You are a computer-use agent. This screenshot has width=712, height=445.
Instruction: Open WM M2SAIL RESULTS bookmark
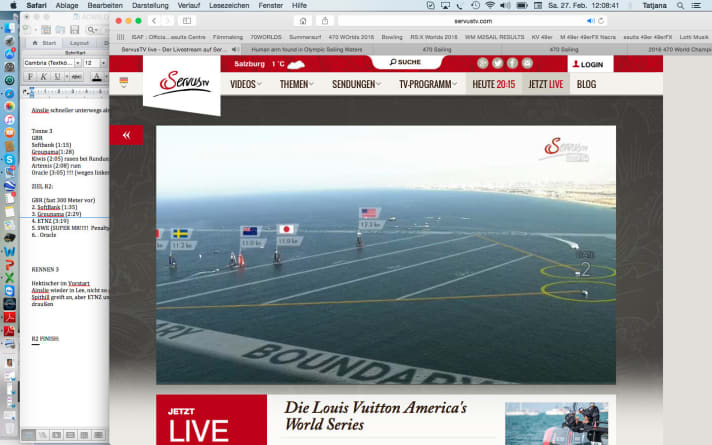coord(494,37)
